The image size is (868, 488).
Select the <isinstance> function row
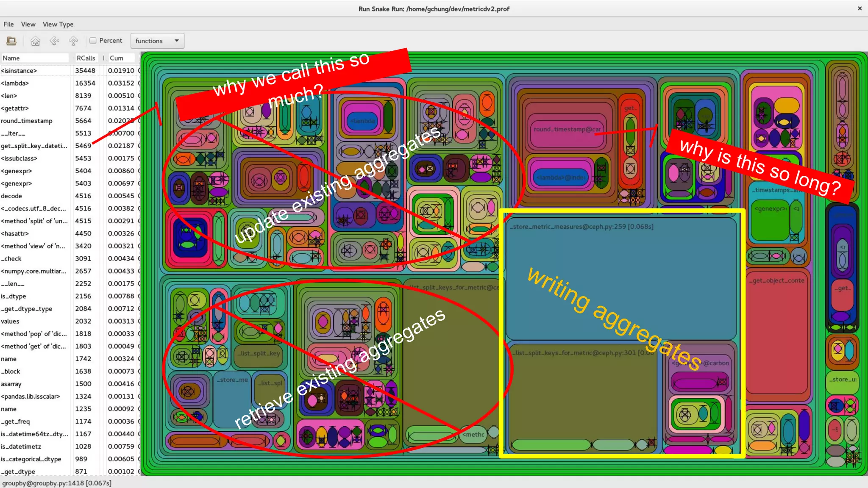(x=19, y=71)
